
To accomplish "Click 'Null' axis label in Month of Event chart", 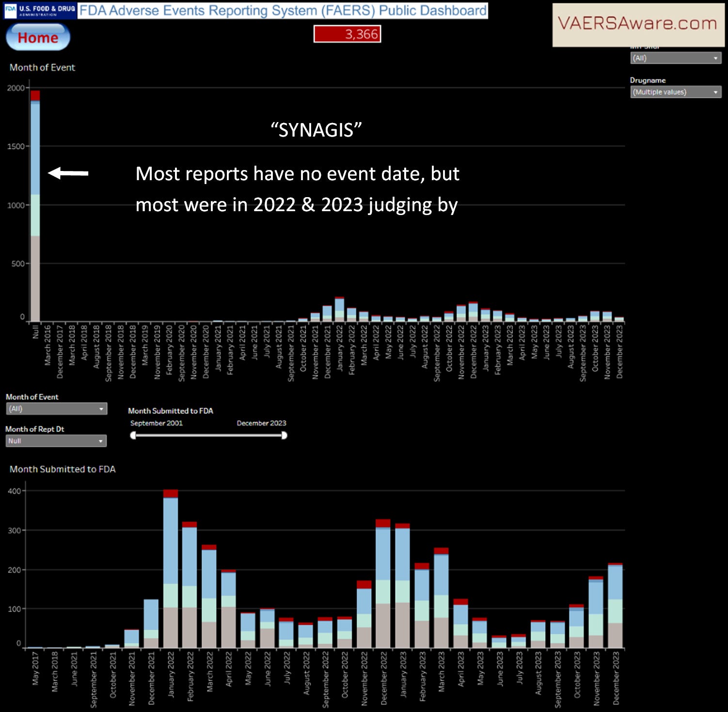I will click(x=35, y=332).
